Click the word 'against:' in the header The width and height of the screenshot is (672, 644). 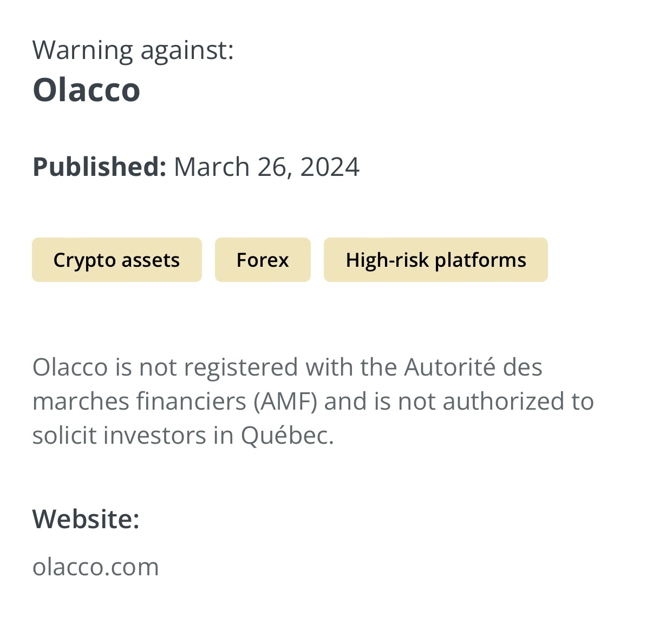[187, 51]
